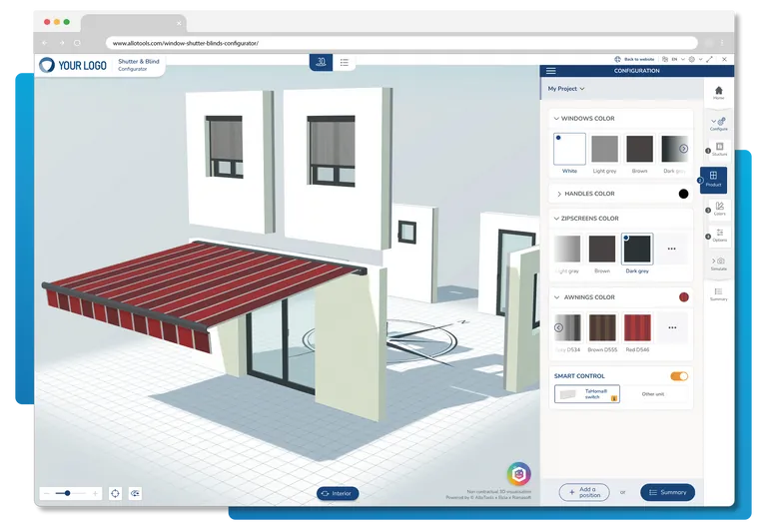Toggle the Smart Control switch
Screen dimensions: 767x532
679,376
